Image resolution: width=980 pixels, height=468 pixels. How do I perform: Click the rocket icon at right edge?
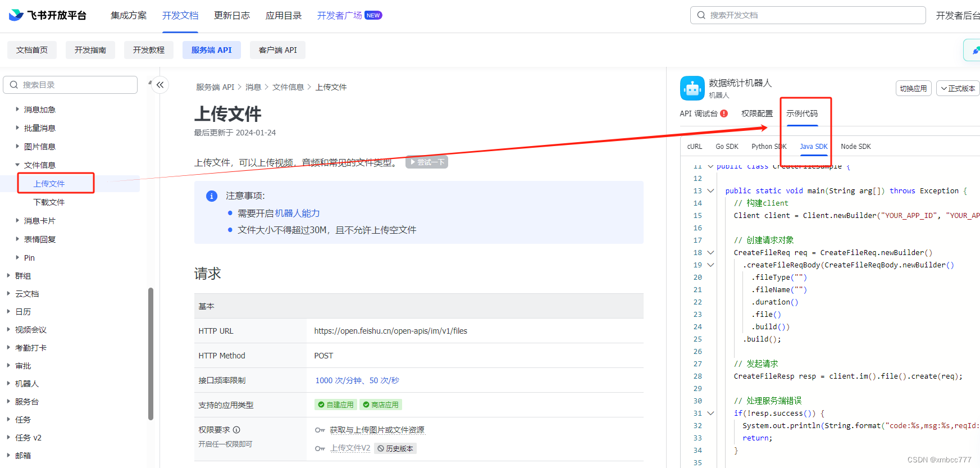(x=975, y=50)
